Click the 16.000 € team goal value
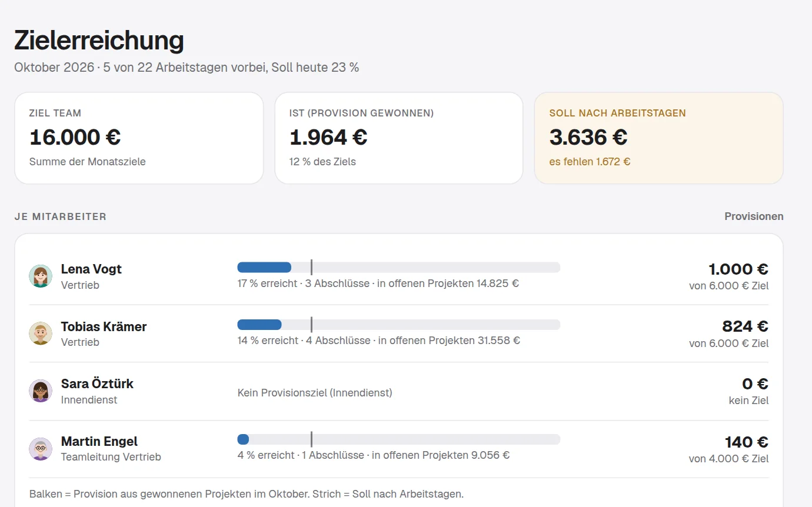 pos(75,138)
